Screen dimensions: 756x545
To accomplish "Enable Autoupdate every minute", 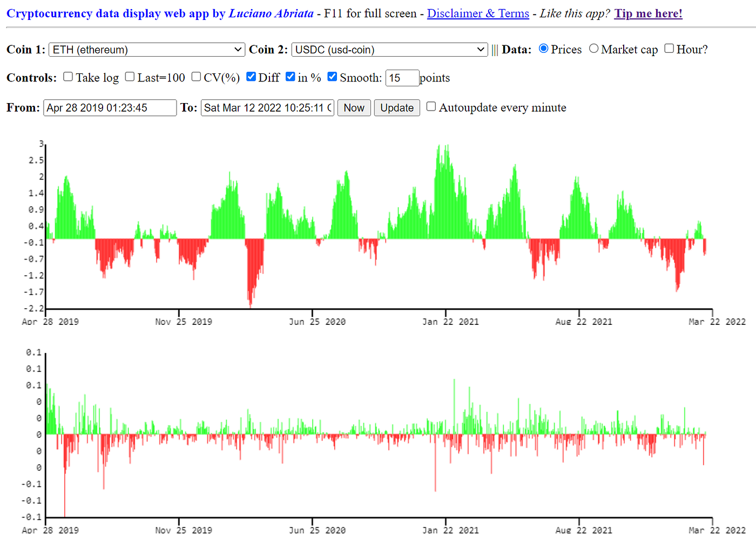I will point(430,106).
